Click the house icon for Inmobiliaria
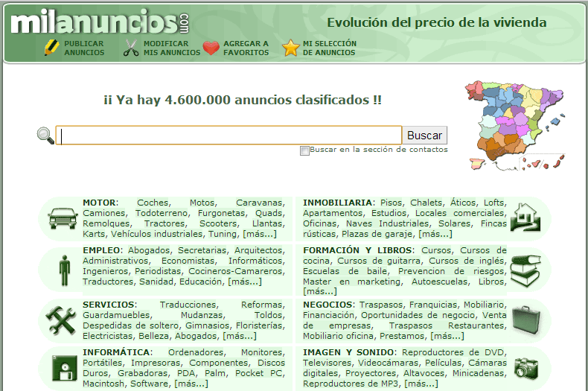This screenshot has width=588, height=391. point(525,217)
